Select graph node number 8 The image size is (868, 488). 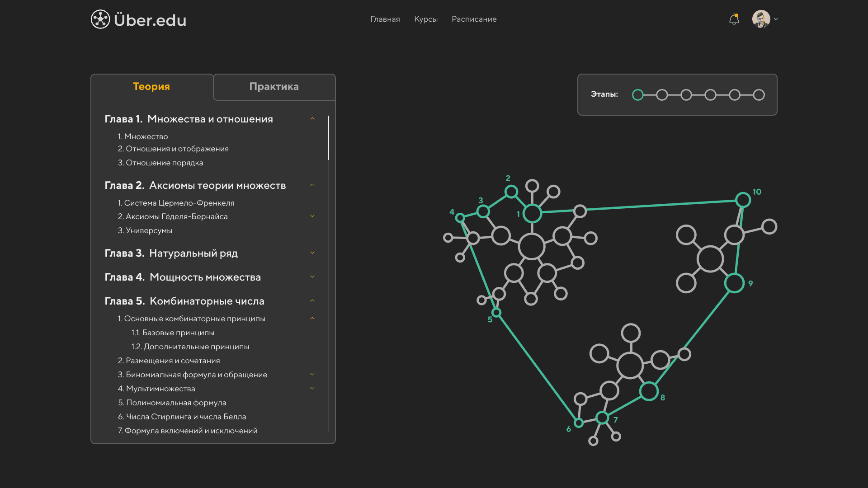649,391
